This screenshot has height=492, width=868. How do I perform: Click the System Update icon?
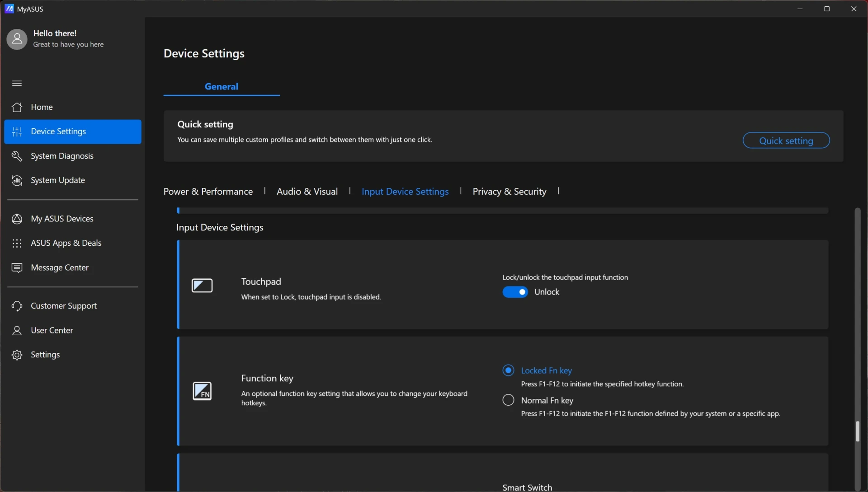pyautogui.click(x=17, y=180)
